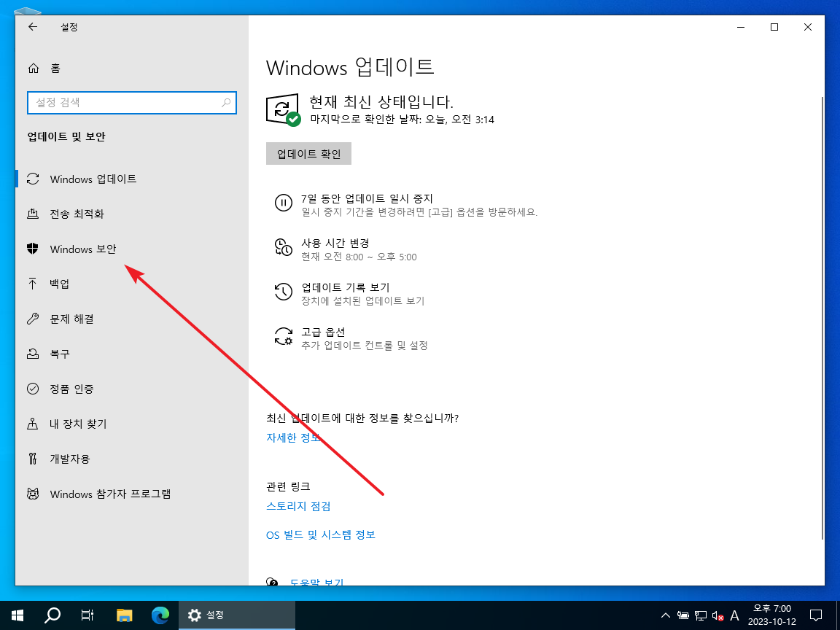
Task: Click the 개발자용 tools icon
Action: pyautogui.click(x=33, y=459)
